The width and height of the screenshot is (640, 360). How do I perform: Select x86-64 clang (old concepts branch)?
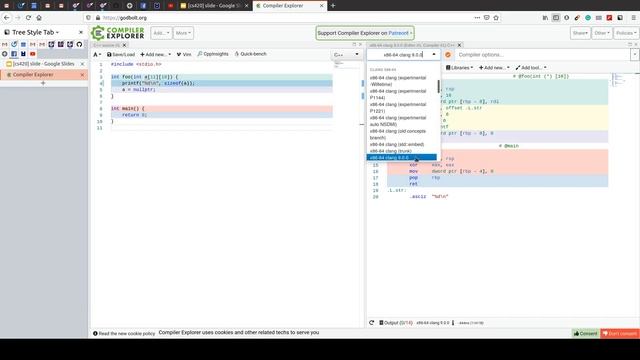pyautogui.click(x=402, y=134)
